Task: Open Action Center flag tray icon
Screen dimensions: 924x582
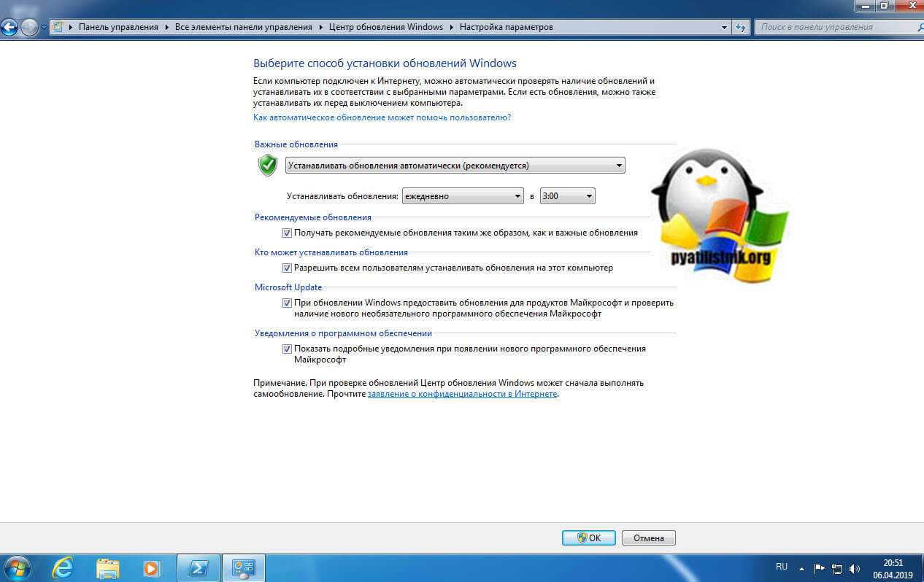Action: (820, 567)
